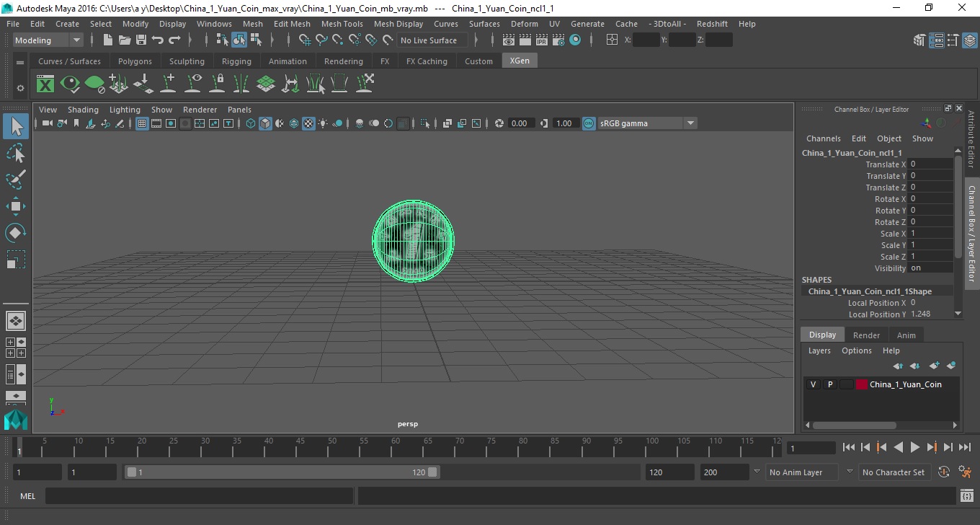Screen dimensions: 980x525
Task: Toggle the viewport grid display
Action: [142, 123]
